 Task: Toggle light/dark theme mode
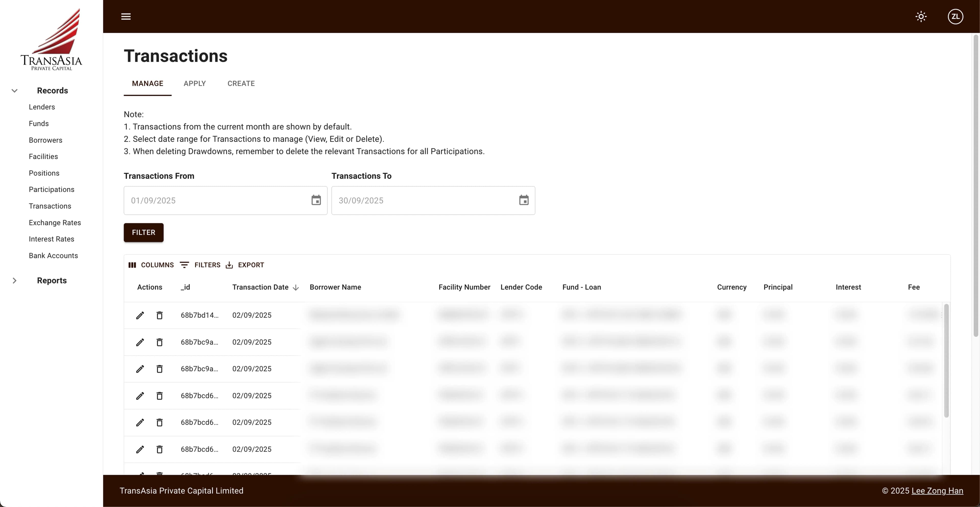921,16
